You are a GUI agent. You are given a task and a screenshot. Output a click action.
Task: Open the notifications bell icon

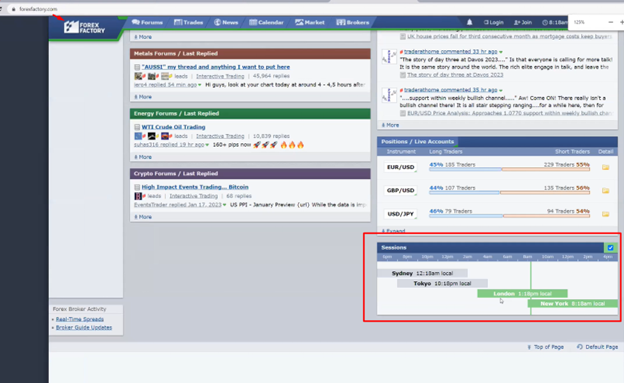click(x=470, y=22)
